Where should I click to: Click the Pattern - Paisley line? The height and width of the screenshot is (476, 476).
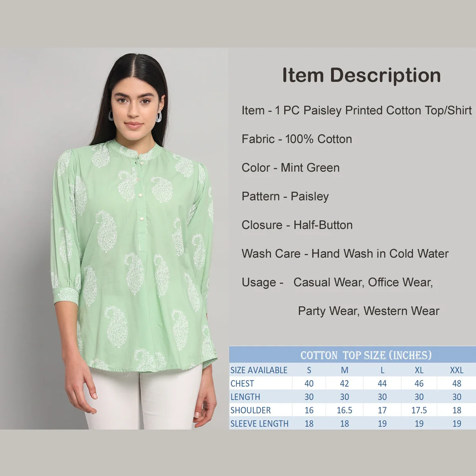coord(285,196)
